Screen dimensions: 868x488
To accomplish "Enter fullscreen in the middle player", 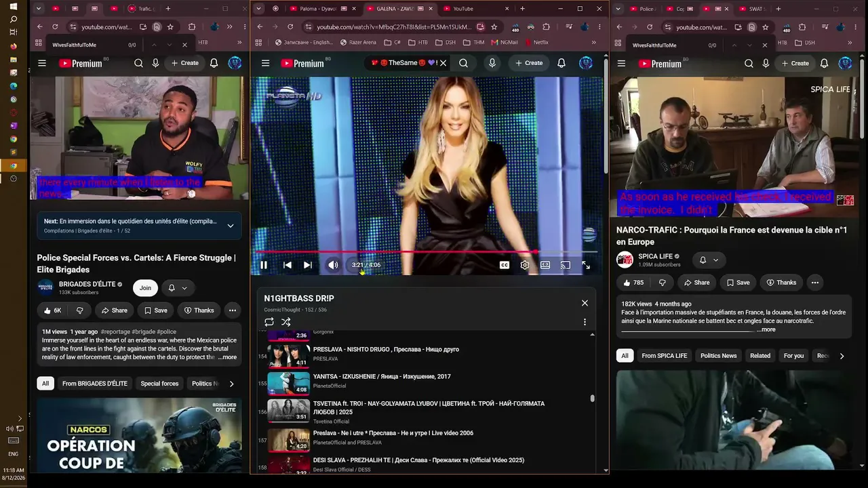I will pyautogui.click(x=586, y=265).
